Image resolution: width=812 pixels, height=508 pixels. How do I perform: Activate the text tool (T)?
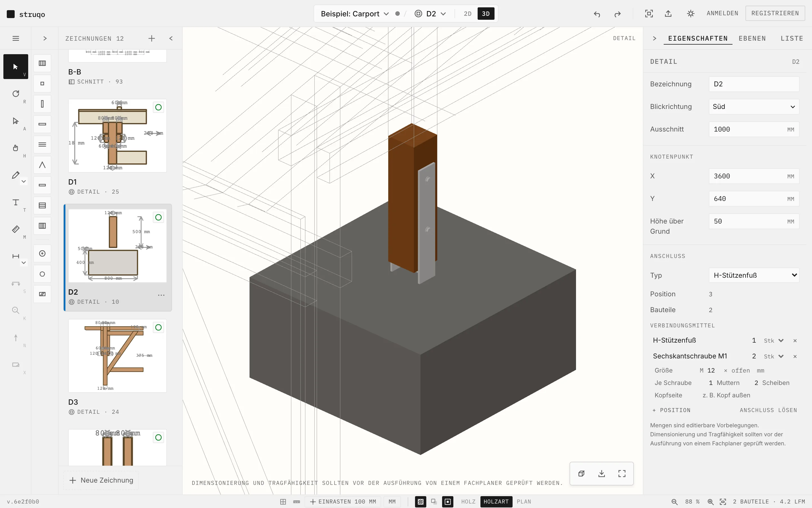tap(16, 202)
